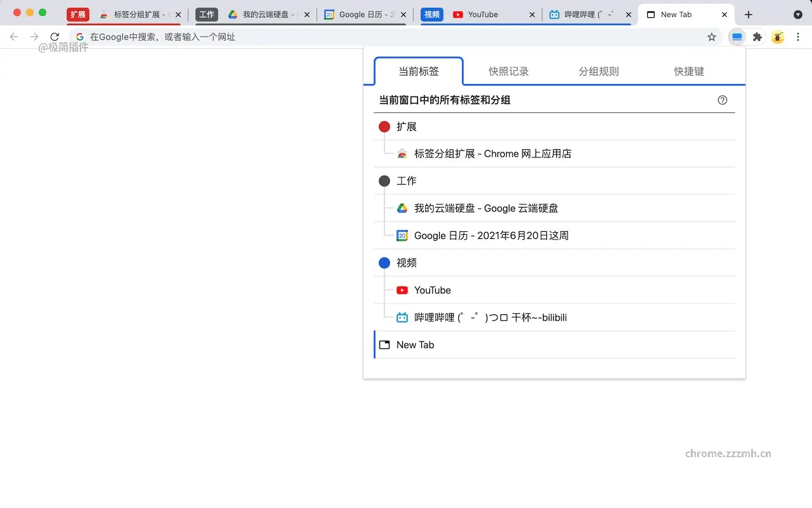812x508 pixels.
Task: Click the extensions puzzle icon
Action: (x=757, y=37)
